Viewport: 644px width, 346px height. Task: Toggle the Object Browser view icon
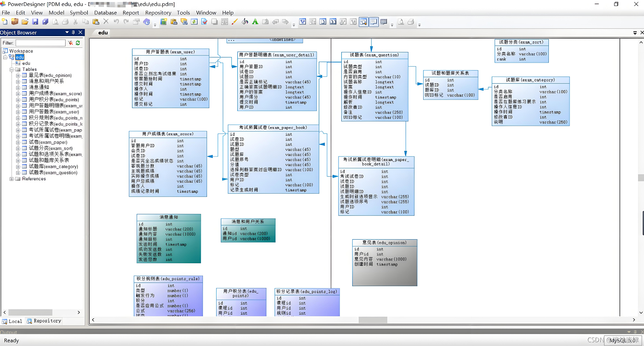[x=364, y=22]
